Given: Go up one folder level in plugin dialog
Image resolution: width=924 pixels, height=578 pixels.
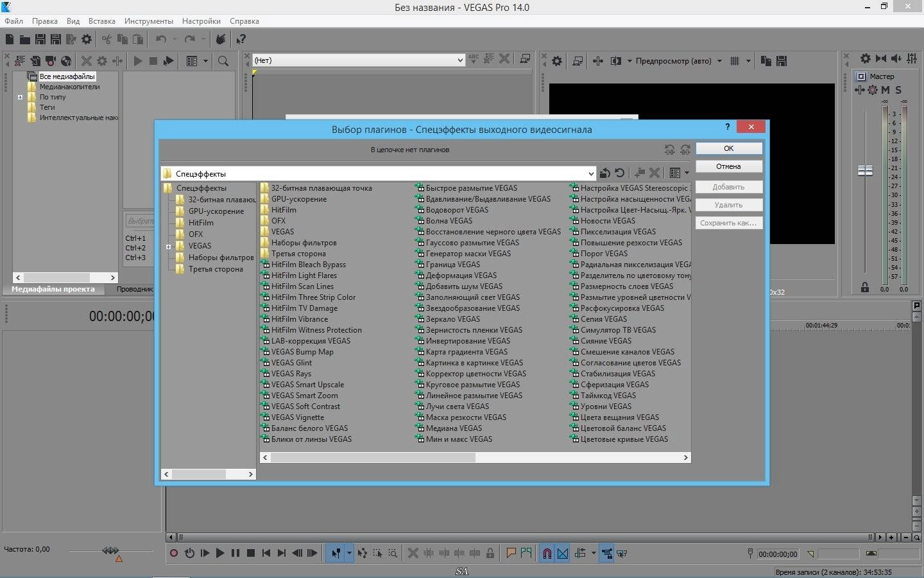Looking at the screenshot, I should [604, 173].
